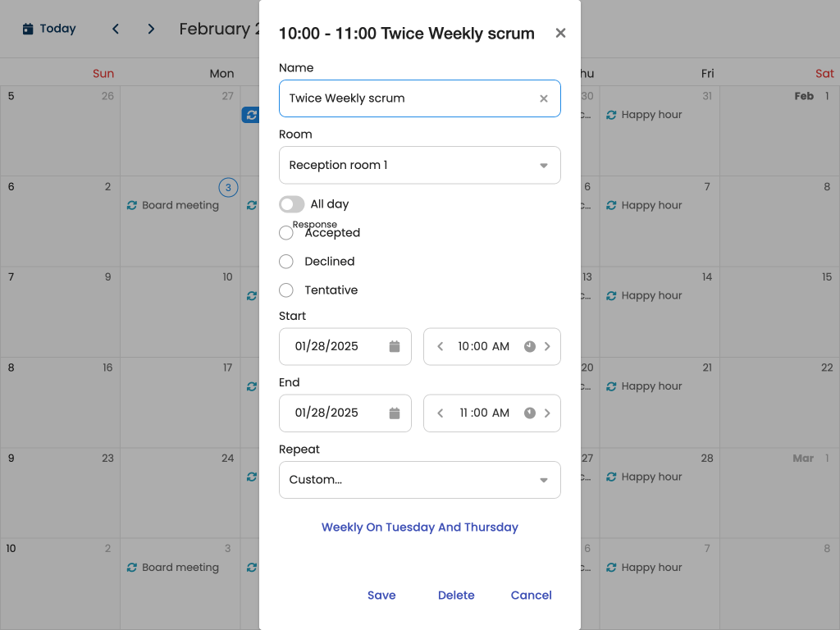Click the End time clock icon
840x630 pixels.
coord(530,413)
